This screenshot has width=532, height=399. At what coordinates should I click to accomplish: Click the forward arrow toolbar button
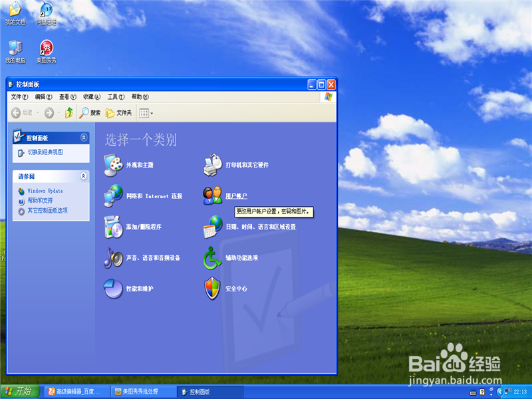tap(49, 112)
